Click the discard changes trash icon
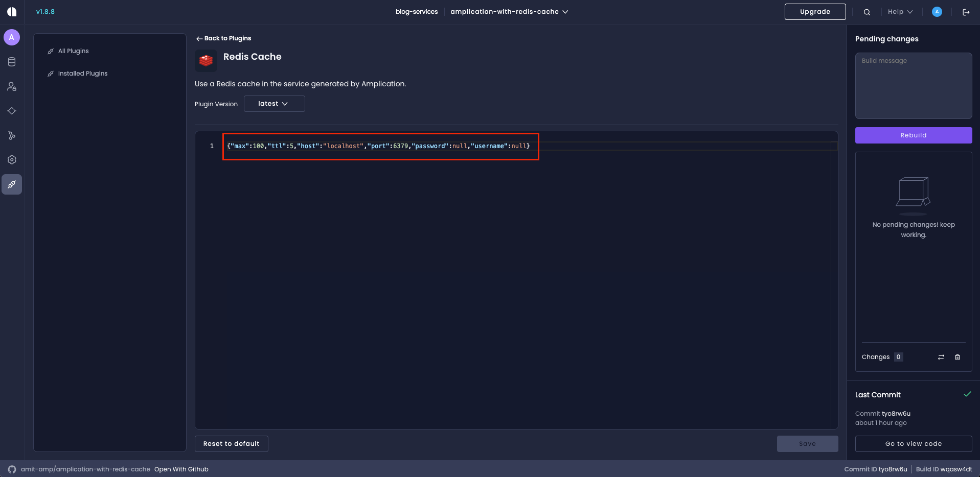This screenshot has width=980, height=477. 958,357
